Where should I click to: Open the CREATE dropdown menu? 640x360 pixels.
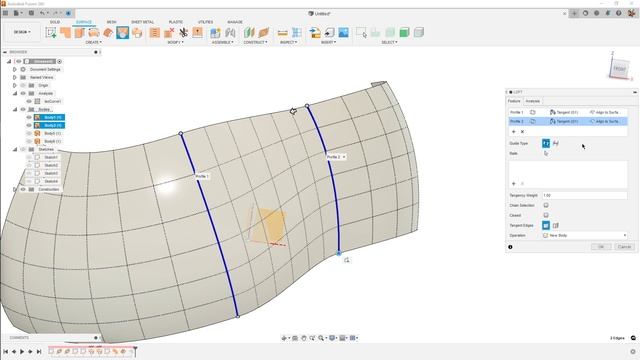pos(93,42)
